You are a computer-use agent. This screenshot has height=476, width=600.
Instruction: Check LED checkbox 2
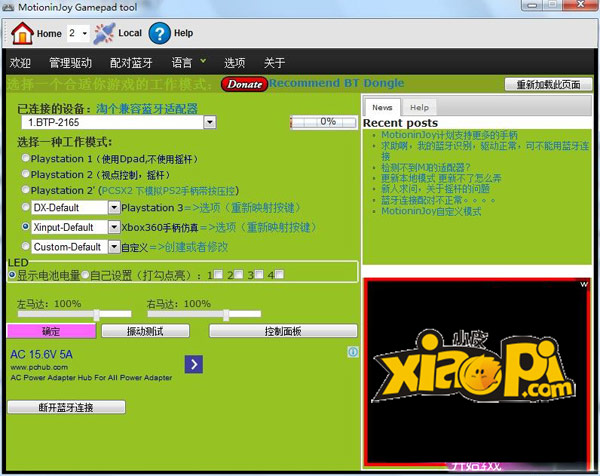[x=238, y=274]
